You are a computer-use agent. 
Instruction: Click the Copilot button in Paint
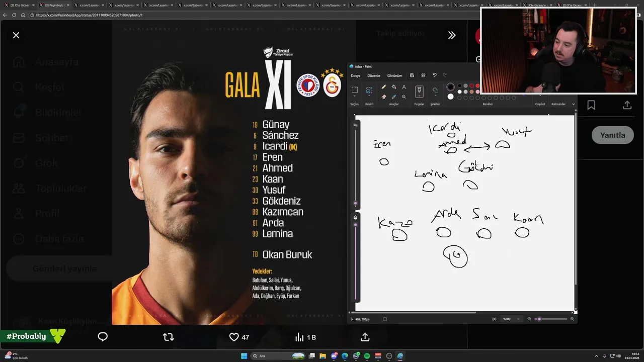[540, 104]
